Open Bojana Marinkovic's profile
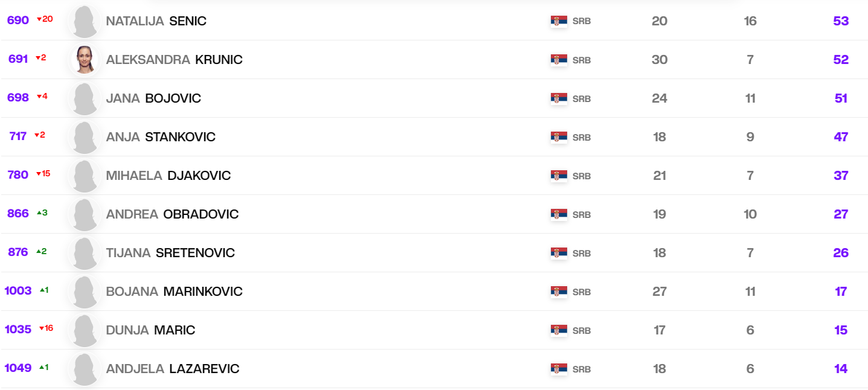 [x=174, y=292]
